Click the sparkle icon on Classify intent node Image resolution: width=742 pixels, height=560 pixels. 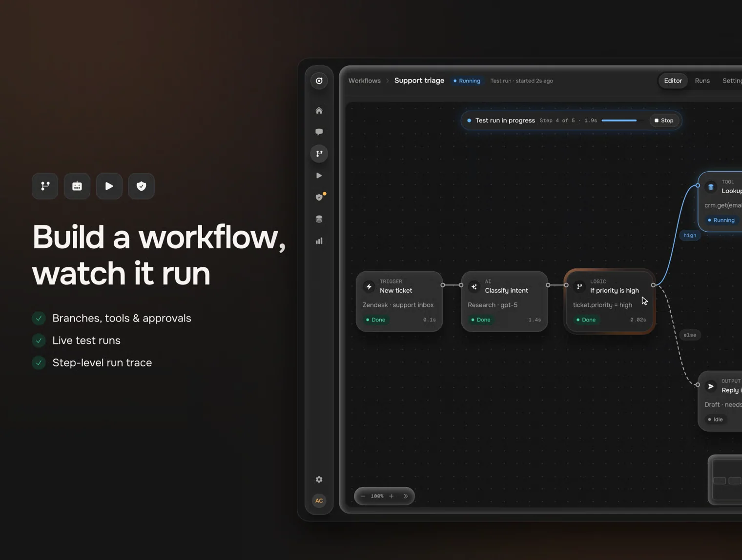474,286
